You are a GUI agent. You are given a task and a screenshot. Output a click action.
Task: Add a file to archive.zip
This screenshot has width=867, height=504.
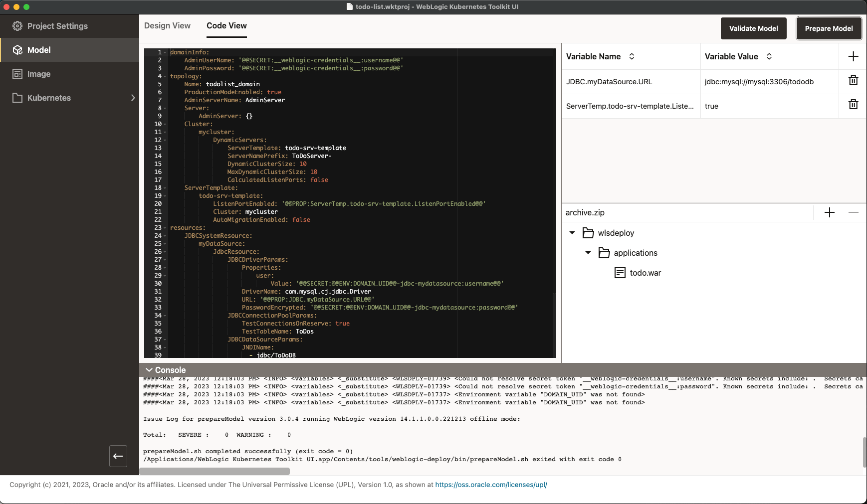(829, 212)
